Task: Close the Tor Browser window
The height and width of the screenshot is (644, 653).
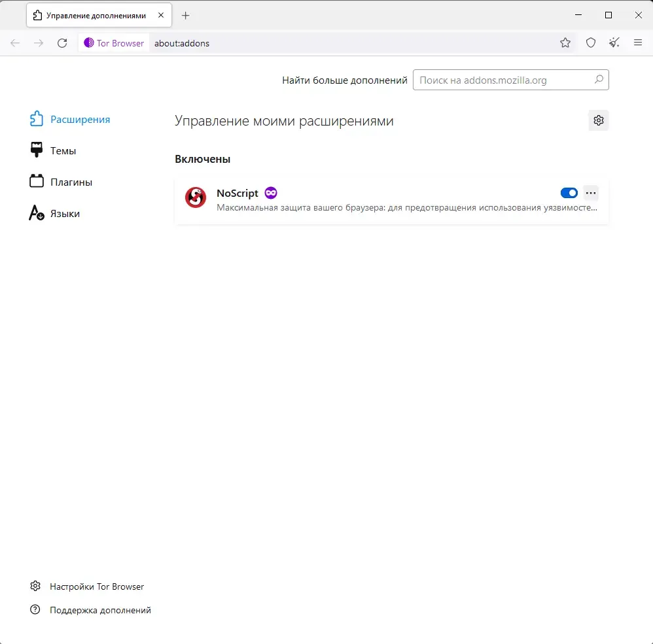Action: pyautogui.click(x=639, y=15)
